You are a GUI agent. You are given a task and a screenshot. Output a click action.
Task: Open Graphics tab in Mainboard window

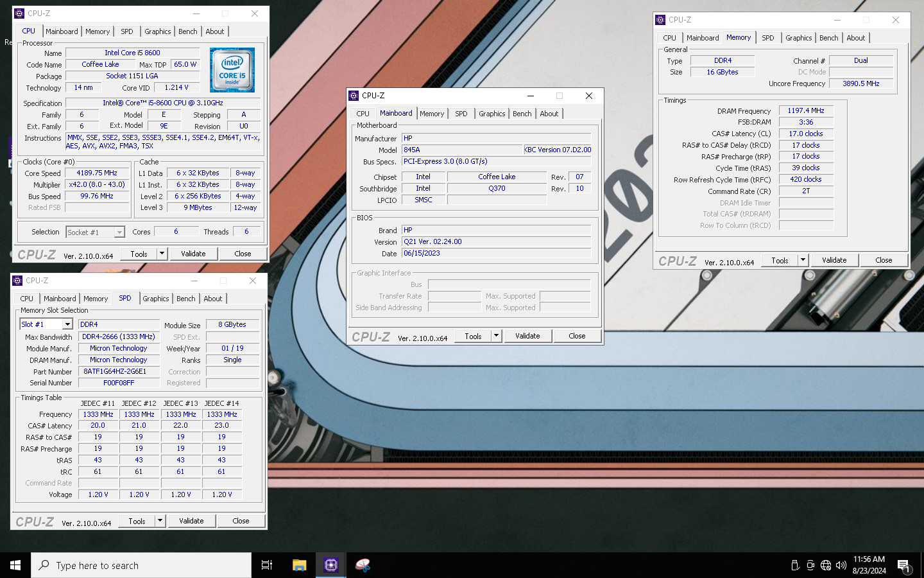[x=492, y=114]
